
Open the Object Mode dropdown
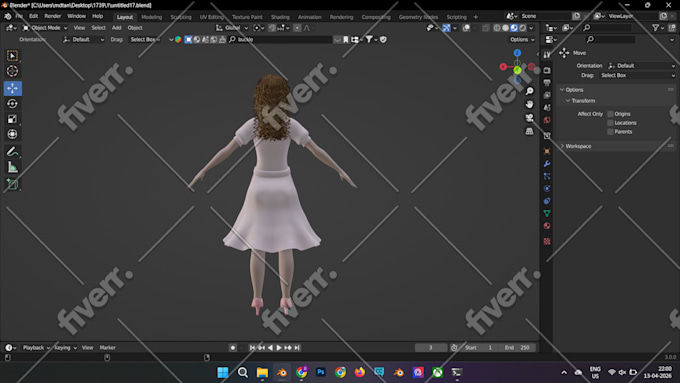[45, 28]
